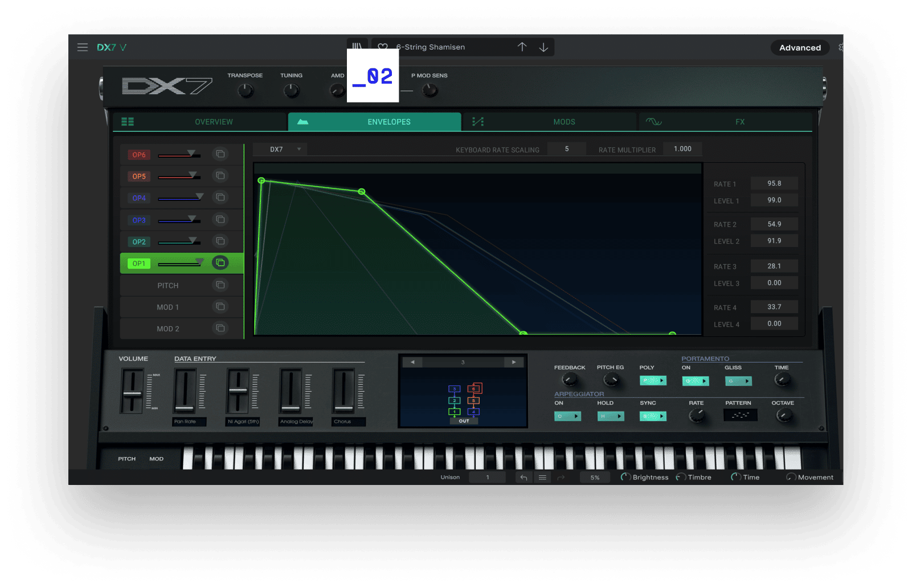Click the undo arrow in bottom bar

[524, 478]
